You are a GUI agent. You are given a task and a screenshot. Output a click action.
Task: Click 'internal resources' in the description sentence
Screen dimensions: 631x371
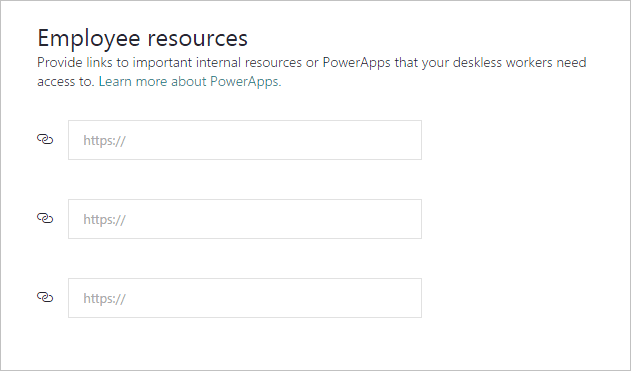tap(249, 63)
